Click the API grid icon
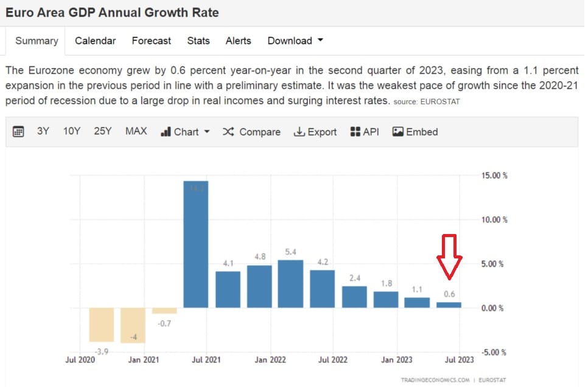This screenshot has height=387, width=588. coord(355,132)
